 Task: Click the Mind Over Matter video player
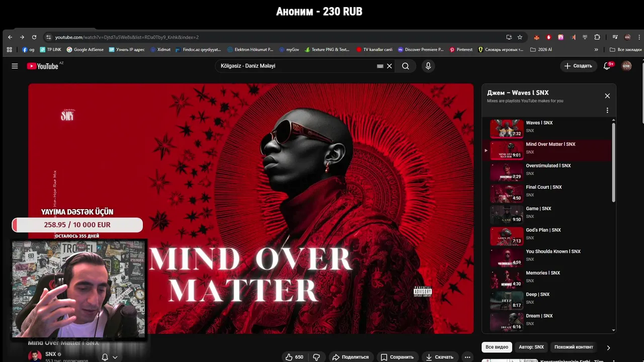tap(251, 209)
